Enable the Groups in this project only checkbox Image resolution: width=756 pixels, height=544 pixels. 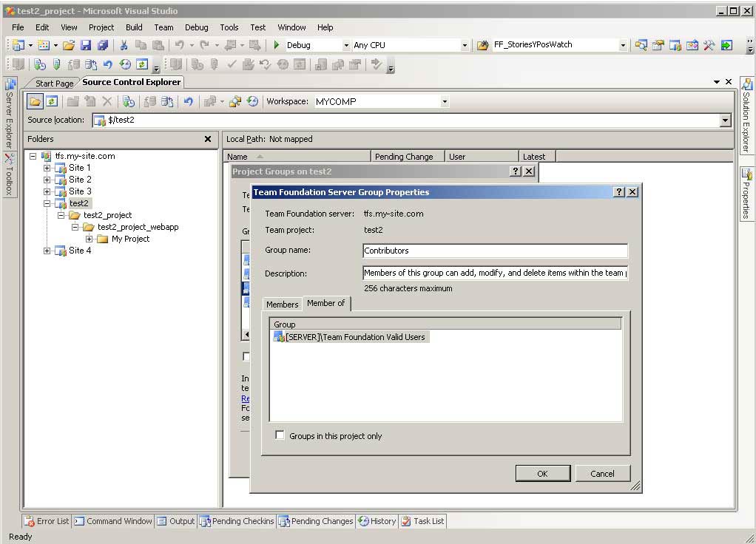pos(280,435)
